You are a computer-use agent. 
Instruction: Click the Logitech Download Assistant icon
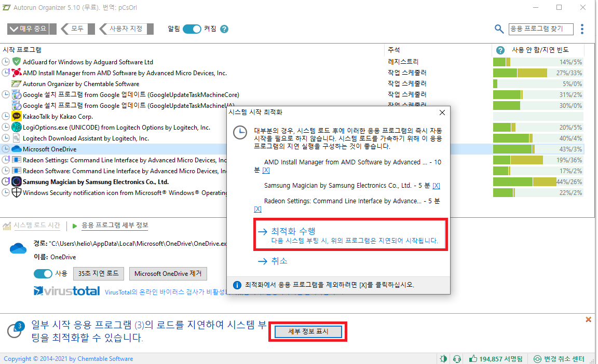pyautogui.click(x=17, y=138)
